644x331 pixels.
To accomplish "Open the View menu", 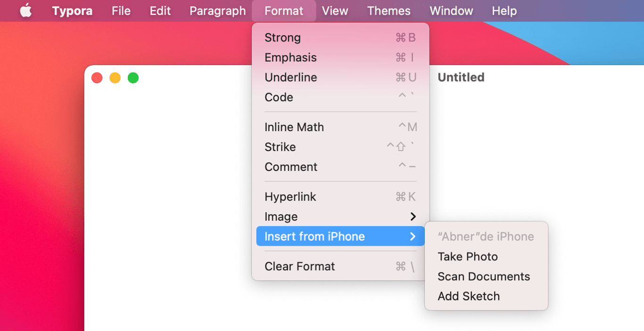I will (x=335, y=11).
